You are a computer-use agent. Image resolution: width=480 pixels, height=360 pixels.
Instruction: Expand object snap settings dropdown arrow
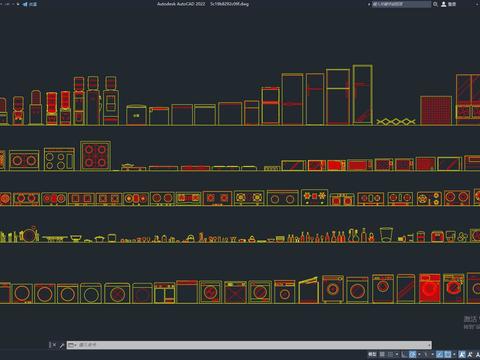pos(455,354)
